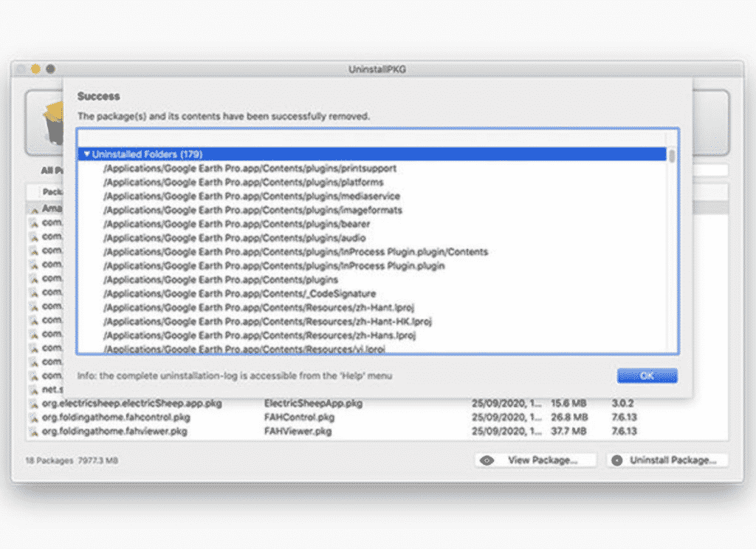Click OK to dismiss the Success dialog

coord(646,375)
